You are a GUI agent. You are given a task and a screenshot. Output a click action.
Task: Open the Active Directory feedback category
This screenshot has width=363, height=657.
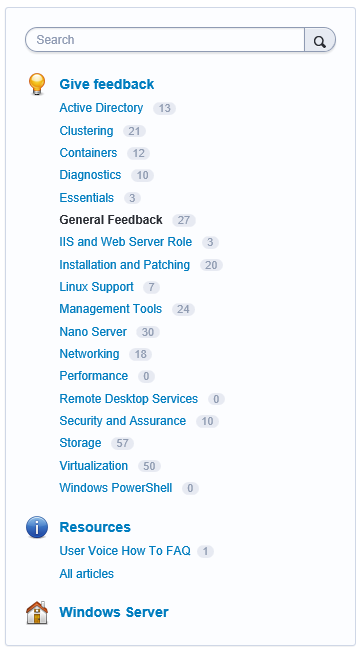point(101,108)
